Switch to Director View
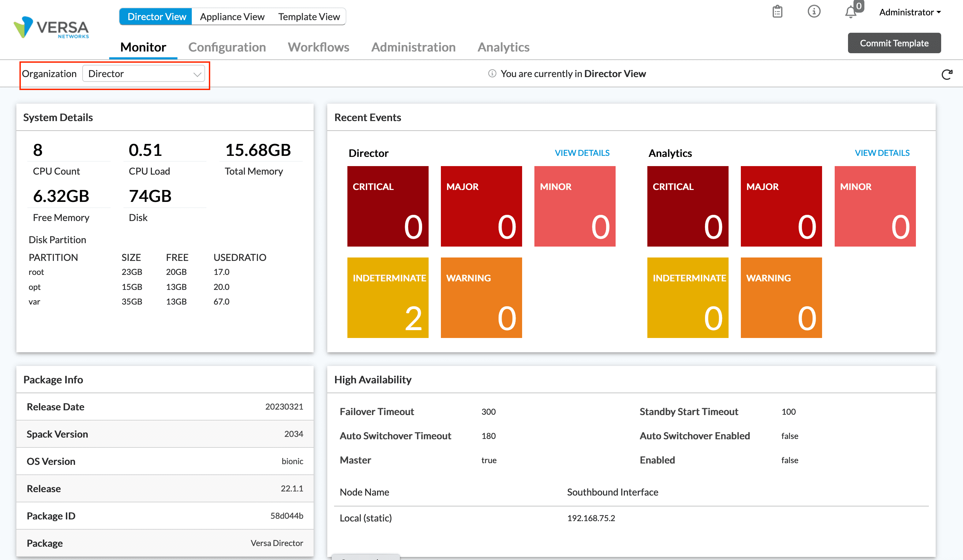 pos(156,17)
